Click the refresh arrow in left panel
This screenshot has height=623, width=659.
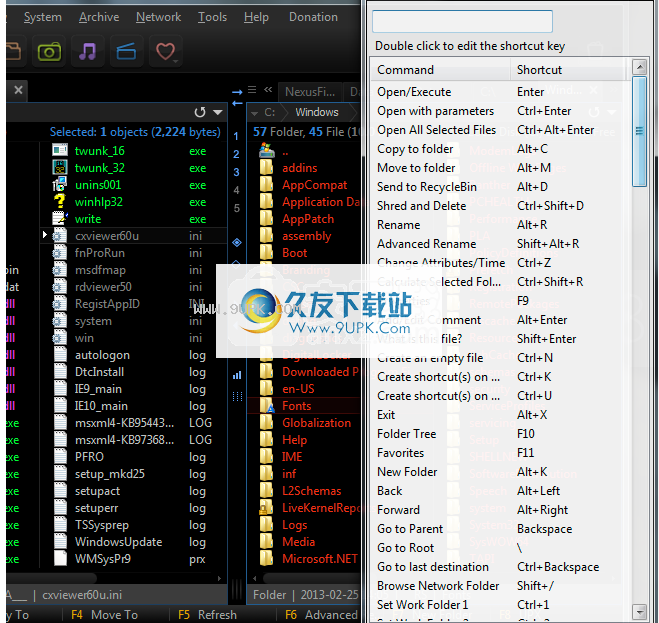point(200,112)
